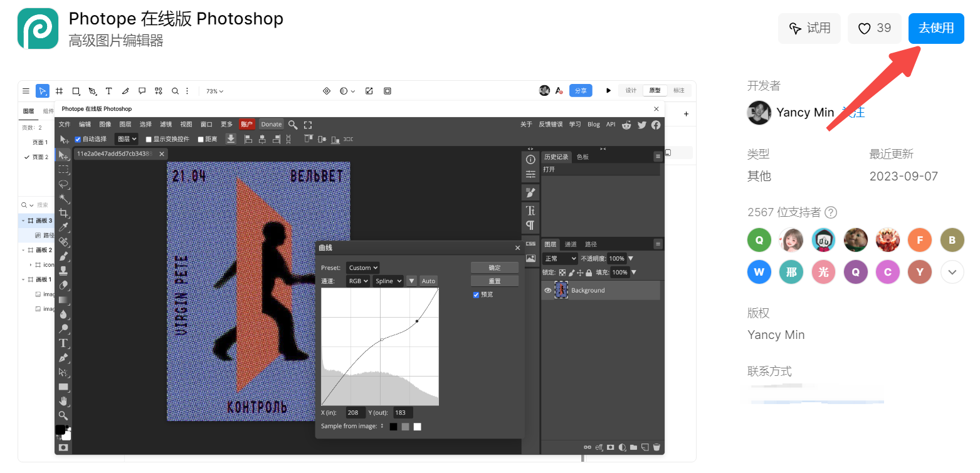Click the blue 去使用 button
This screenshot has width=980, height=473.
click(935, 28)
